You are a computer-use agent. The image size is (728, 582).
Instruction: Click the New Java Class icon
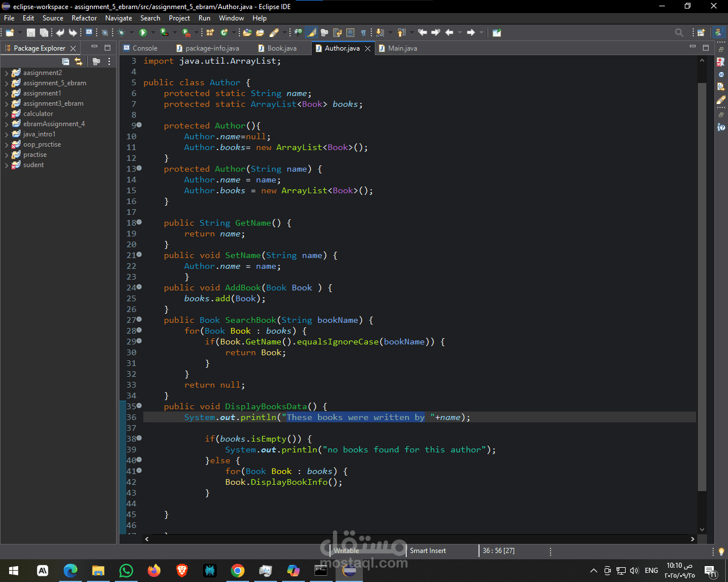click(224, 33)
